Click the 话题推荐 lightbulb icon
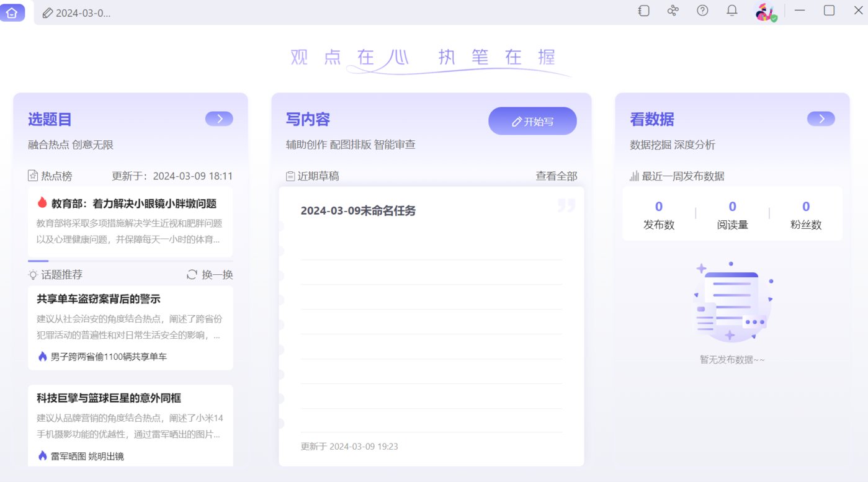The image size is (868, 482). 33,275
